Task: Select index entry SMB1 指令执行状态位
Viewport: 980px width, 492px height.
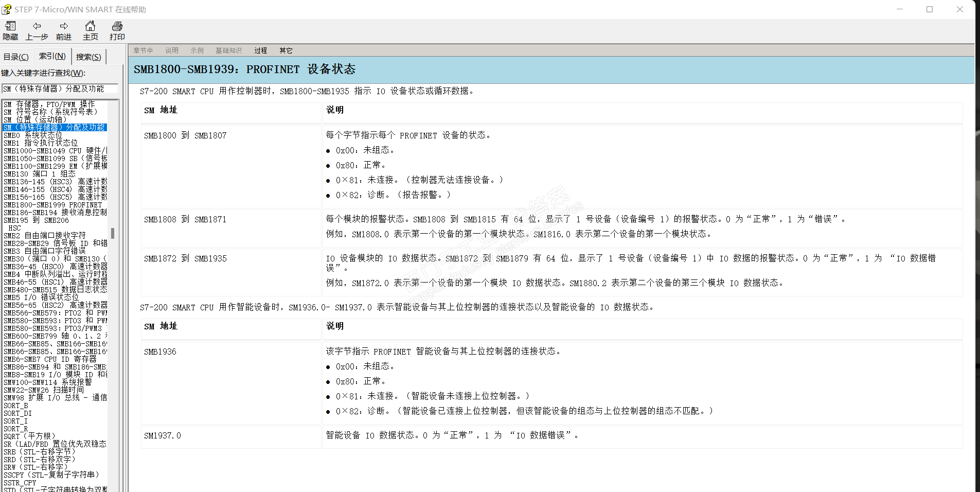Action: [41, 143]
